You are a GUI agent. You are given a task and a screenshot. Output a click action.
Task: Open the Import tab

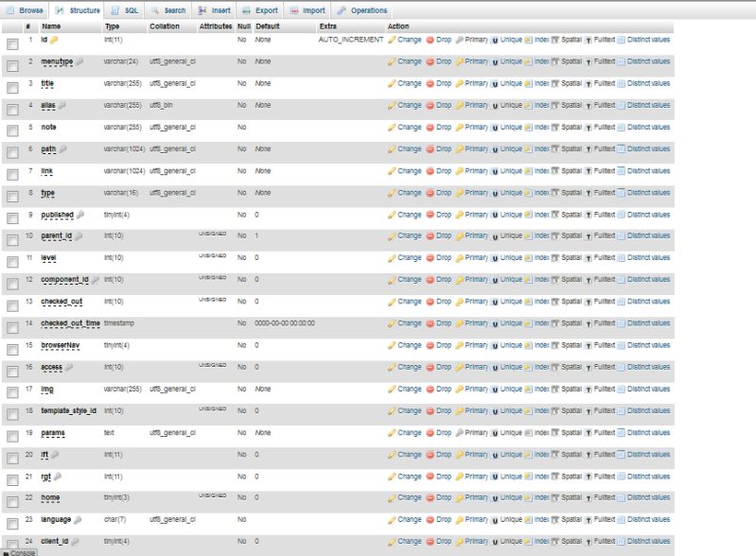(308, 10)
